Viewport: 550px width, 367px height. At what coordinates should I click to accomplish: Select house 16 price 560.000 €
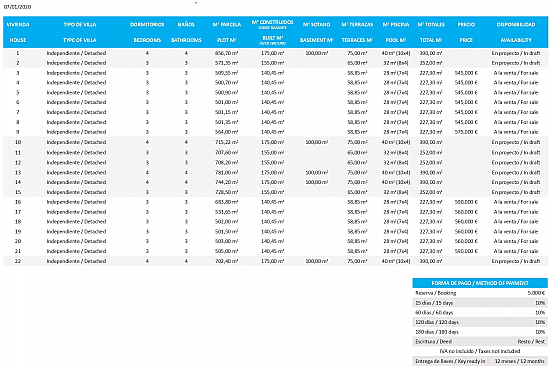coord(466,202)
